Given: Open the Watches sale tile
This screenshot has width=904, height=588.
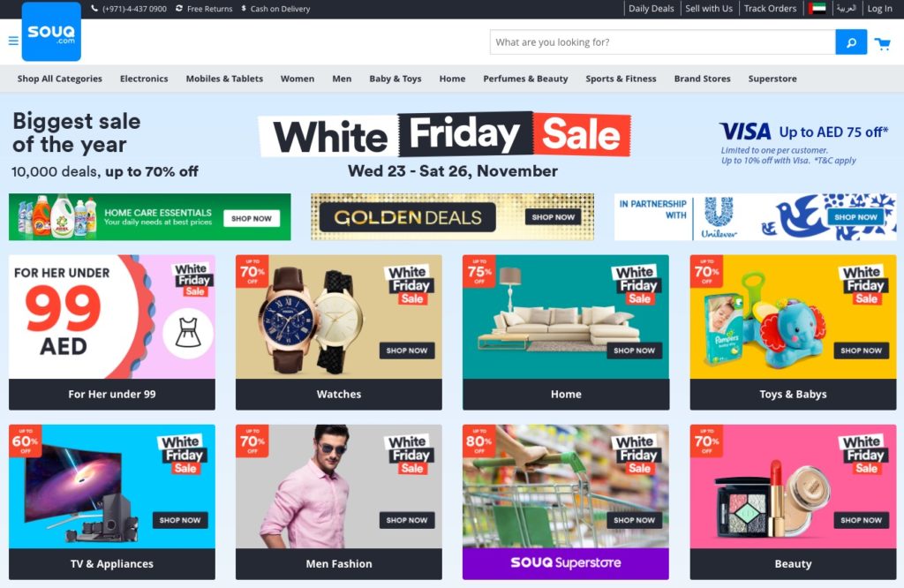Looking at the screenshot, I should pyautogui.click(x=339, y=333).
